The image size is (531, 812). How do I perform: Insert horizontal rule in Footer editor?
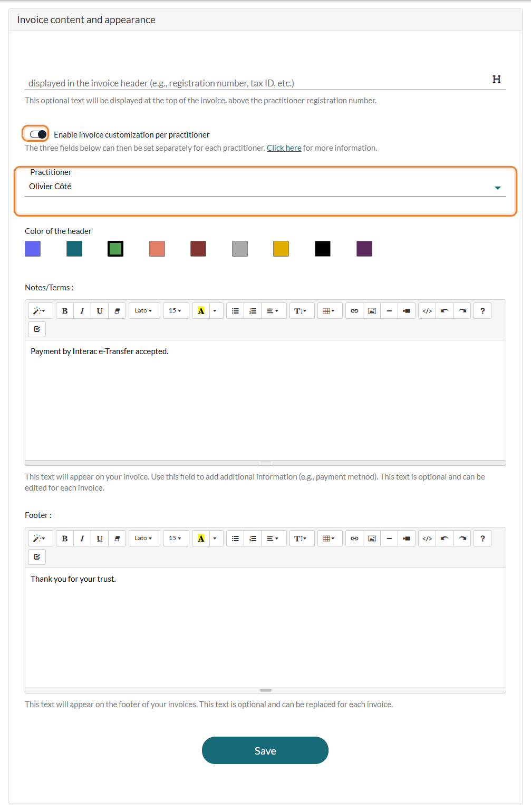pyautogui.click(x=389, y=539)
